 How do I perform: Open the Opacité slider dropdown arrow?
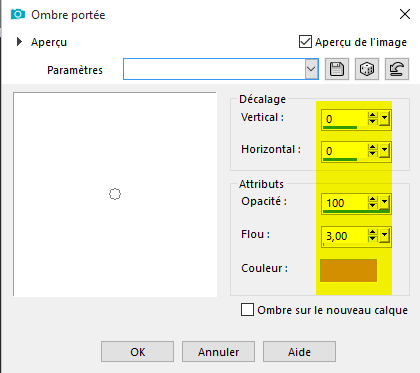tap(384, 202)
